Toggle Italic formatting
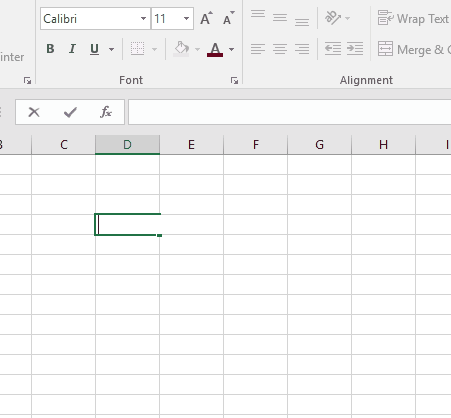 pyautogui.click(x=72, y=49)
